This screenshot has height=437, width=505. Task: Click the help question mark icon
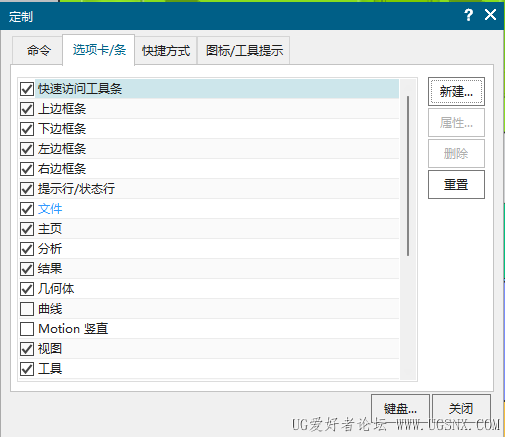coord(469,15)
